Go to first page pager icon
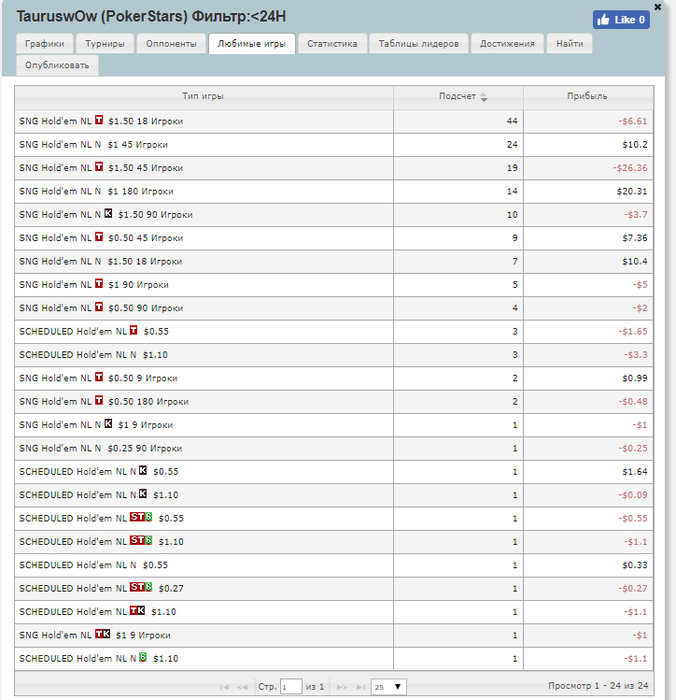 (x=225, y=687)
